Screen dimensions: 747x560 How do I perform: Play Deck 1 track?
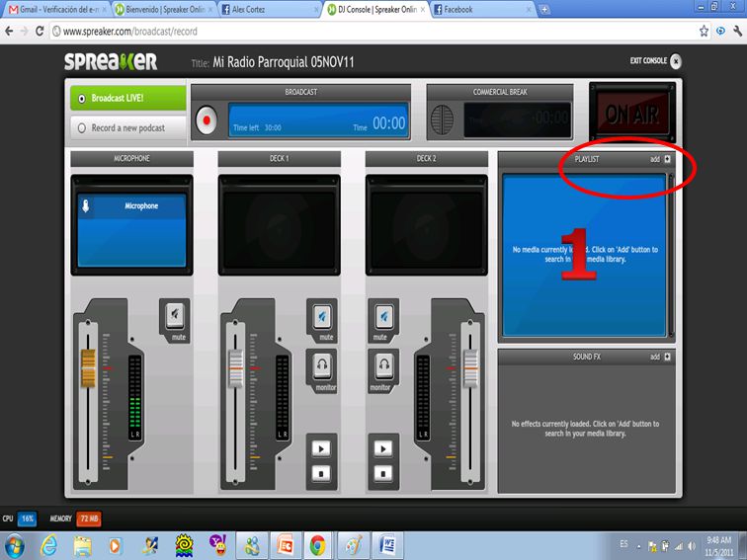coord(321,448)
